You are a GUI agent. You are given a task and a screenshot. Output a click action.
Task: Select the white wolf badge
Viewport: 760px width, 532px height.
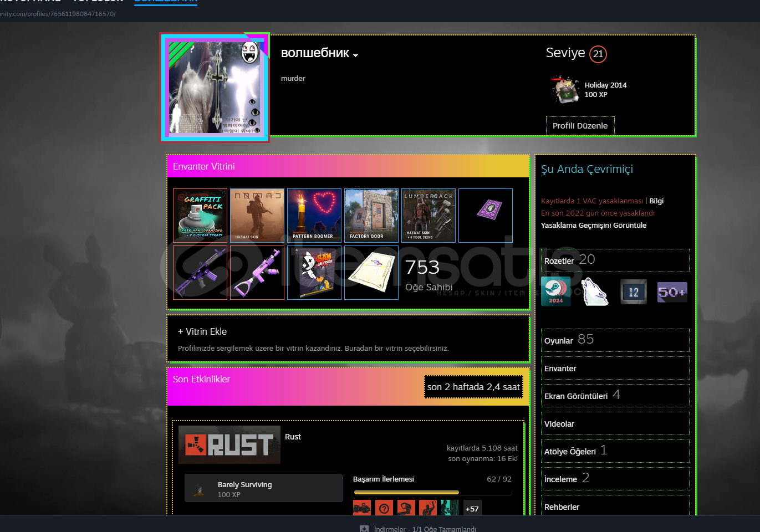pyautogui.click(x=594, y=292)
